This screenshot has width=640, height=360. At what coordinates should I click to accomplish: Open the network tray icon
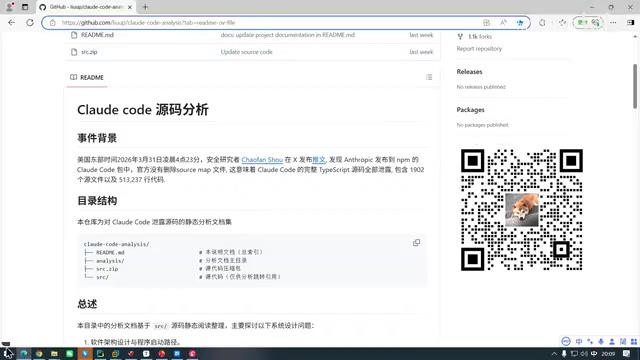click(574, 353)
